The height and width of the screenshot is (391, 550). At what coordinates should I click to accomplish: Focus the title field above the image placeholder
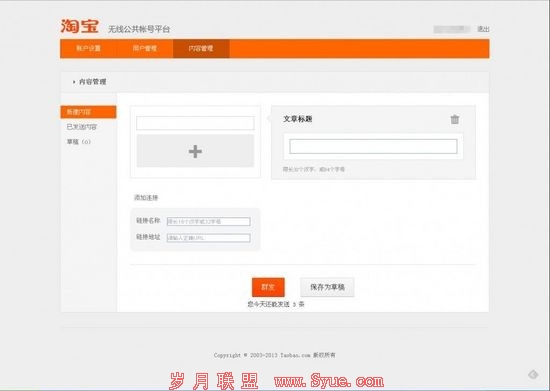(195, 123)
